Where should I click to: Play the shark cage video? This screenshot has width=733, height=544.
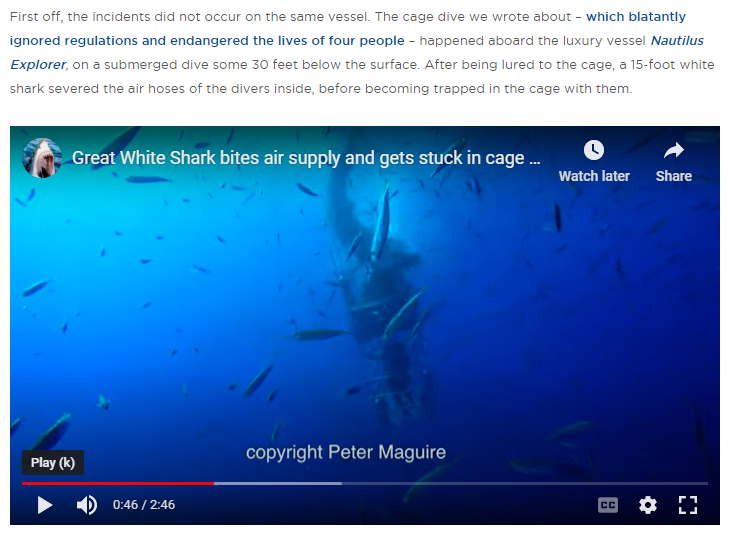(45, 505)
